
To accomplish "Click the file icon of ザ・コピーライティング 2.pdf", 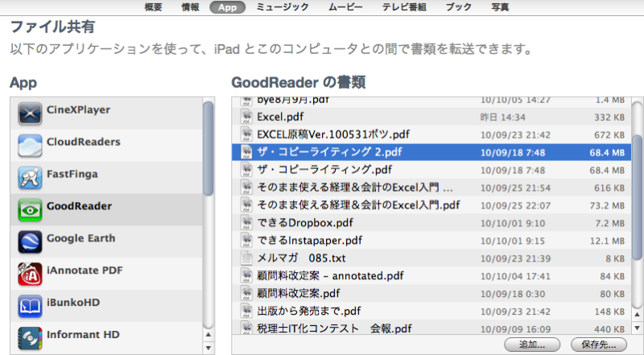I will (246, 152).
